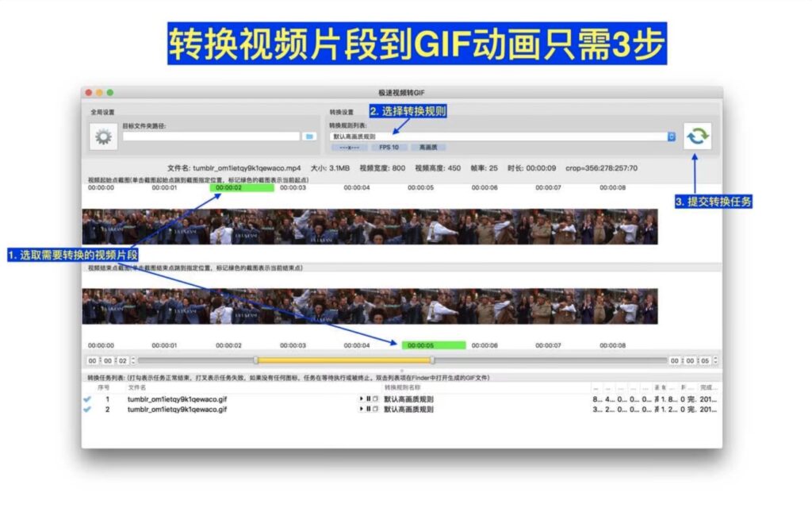Adjust end time seconds using the stepper
Image resolution: width=812 pixels, height=508 pixels.
pos(715,360)
